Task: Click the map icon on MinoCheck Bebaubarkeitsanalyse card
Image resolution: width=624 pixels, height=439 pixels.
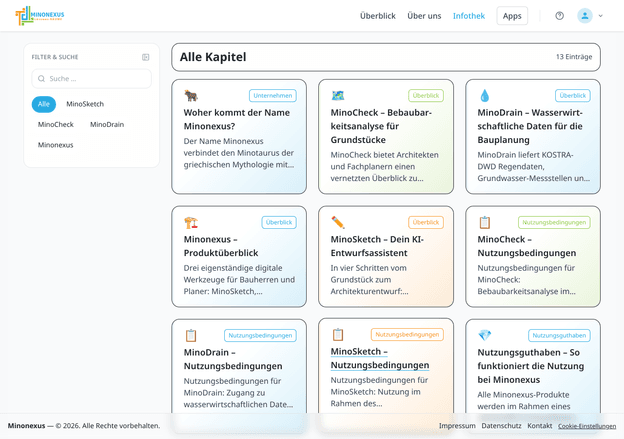Action: pyautogui.click(x=338, y=96)
